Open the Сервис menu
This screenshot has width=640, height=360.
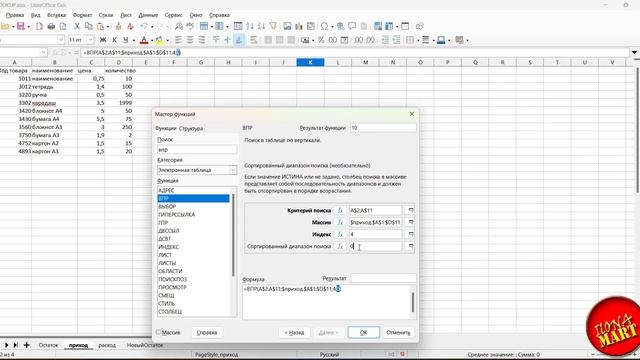coord(173,15)
